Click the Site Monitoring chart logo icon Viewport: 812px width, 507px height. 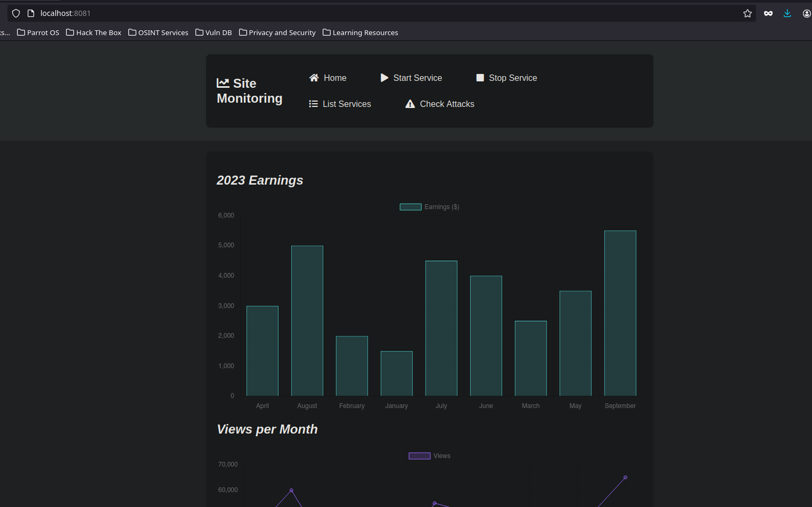(x=223, y=83)
